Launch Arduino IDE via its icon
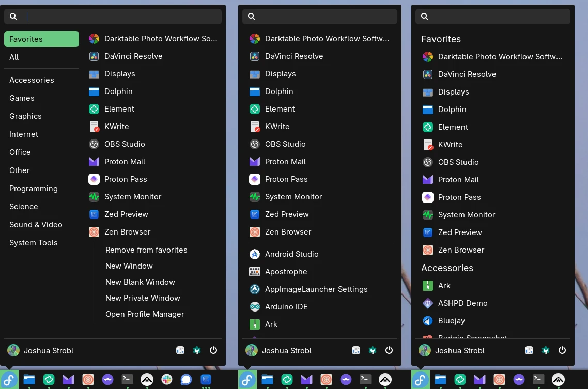Image resolution: width=588 pixels, height=389 pixels. [x=255, y=307]
